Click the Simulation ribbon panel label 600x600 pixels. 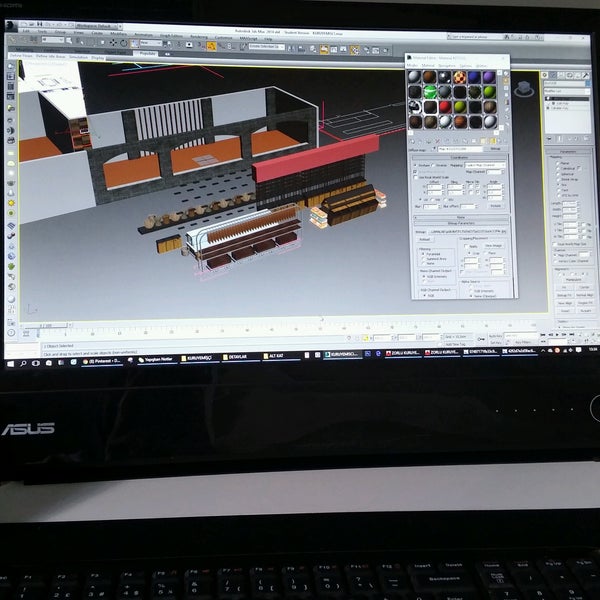pyautogui.click(x=78, y=57)
